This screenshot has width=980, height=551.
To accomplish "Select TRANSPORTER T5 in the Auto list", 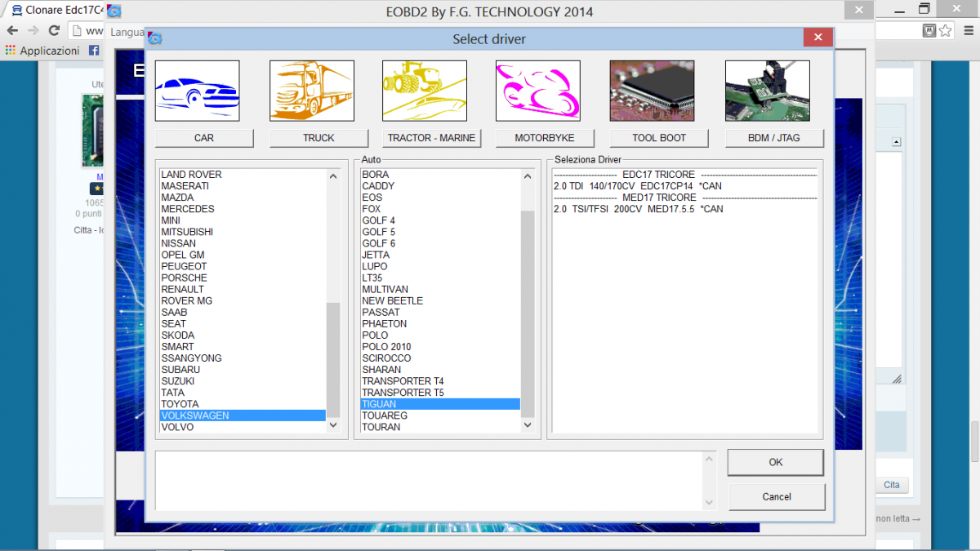I will (x=440, y=393).
